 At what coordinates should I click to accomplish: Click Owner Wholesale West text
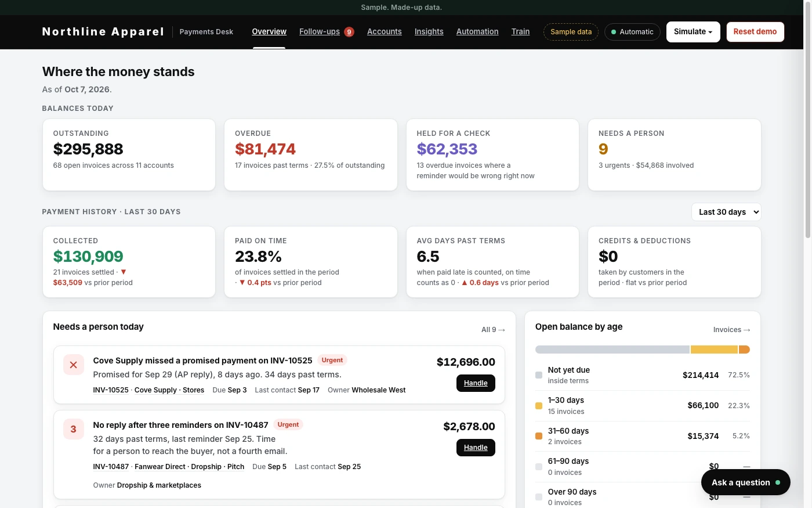(x=367, y=390)
